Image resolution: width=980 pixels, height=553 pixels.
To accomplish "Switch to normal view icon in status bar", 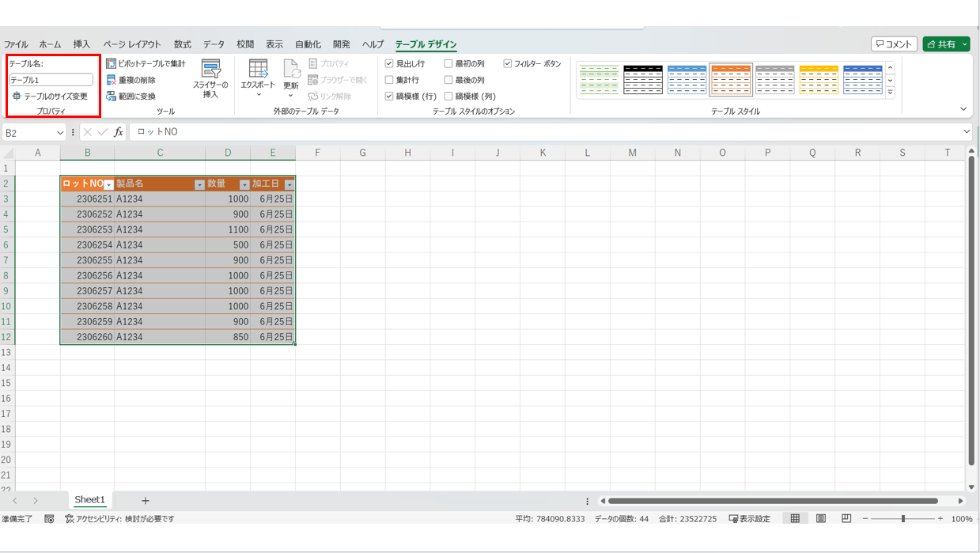I will (795, 519).
